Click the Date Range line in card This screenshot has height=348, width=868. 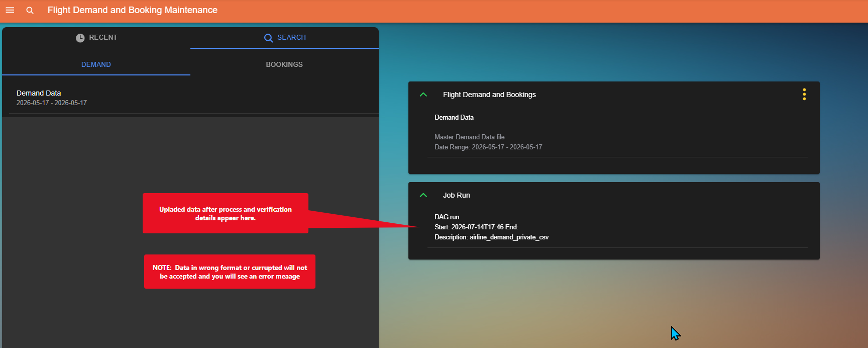(488, 147)
